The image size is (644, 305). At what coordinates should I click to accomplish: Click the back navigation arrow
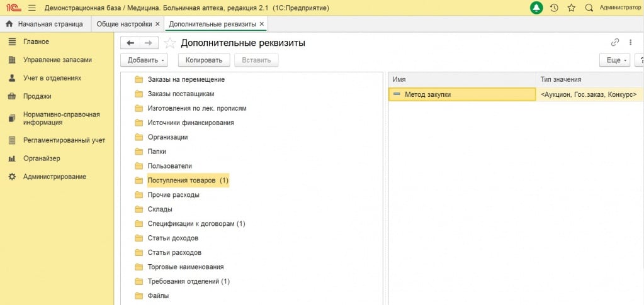pos(130,43)
